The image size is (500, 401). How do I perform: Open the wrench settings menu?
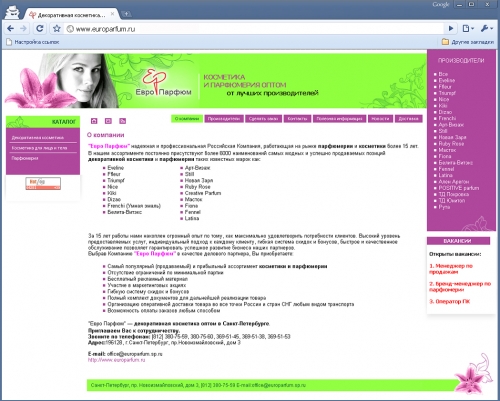tap(487, 29)
